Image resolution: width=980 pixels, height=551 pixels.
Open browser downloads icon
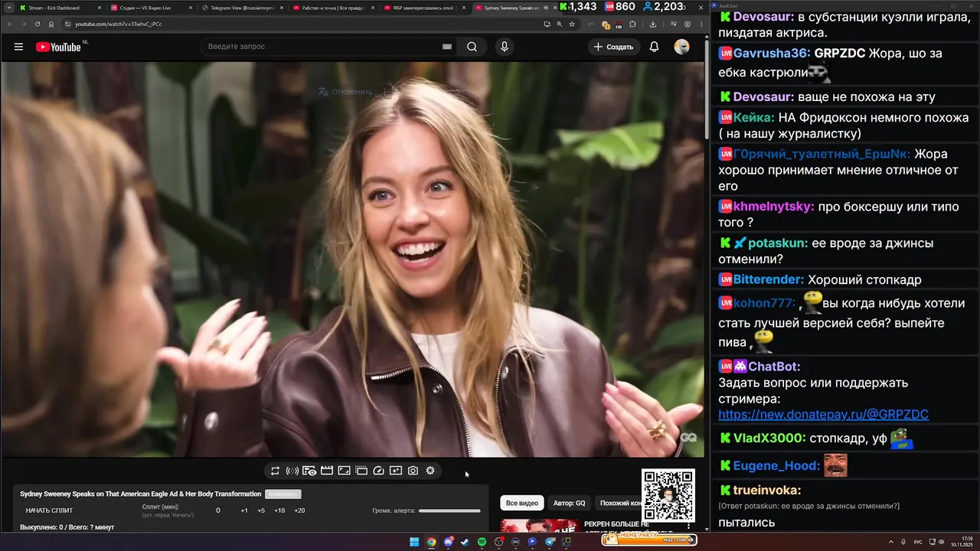pyautogui.click(x=652, y=24)
